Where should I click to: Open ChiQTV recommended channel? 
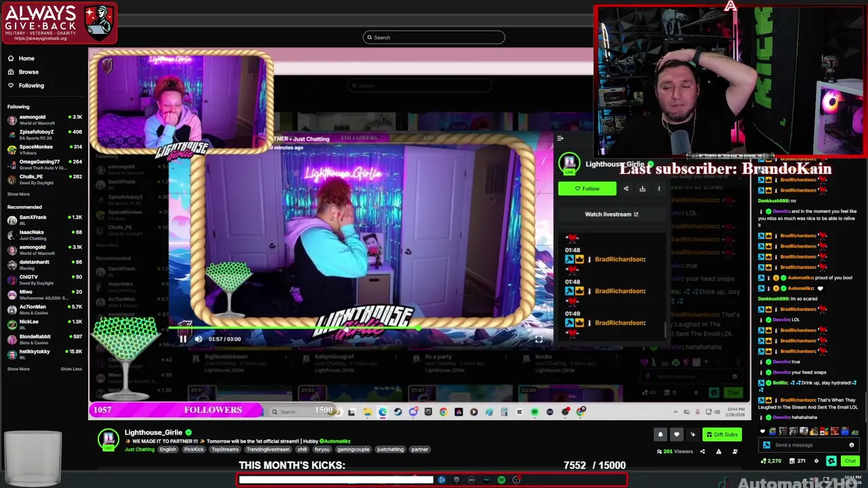click(x=44, y=280)
